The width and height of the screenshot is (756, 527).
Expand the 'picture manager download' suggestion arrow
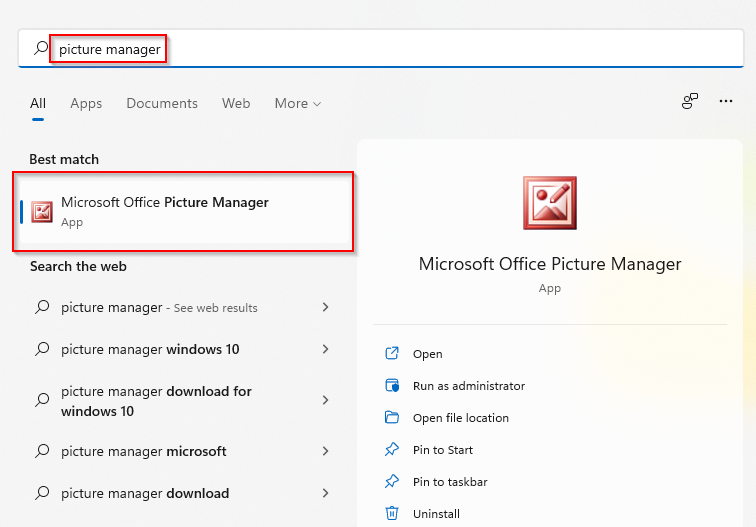tap(326, 493)
